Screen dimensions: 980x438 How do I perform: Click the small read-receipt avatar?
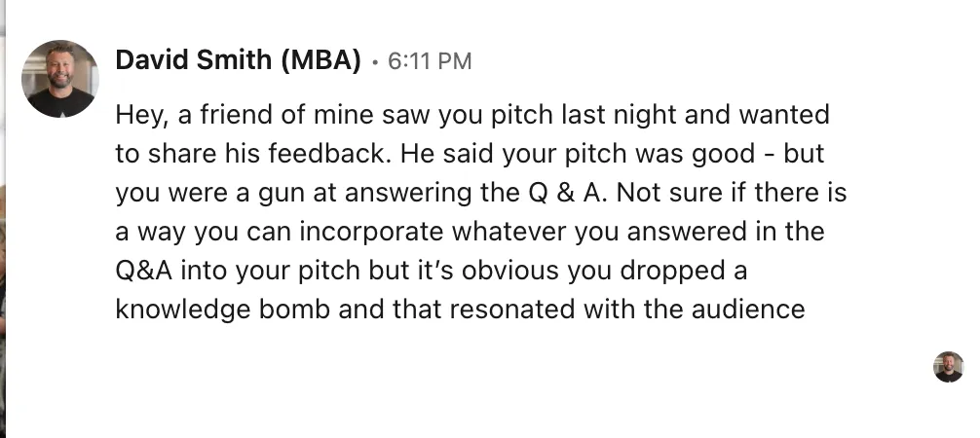948,367
